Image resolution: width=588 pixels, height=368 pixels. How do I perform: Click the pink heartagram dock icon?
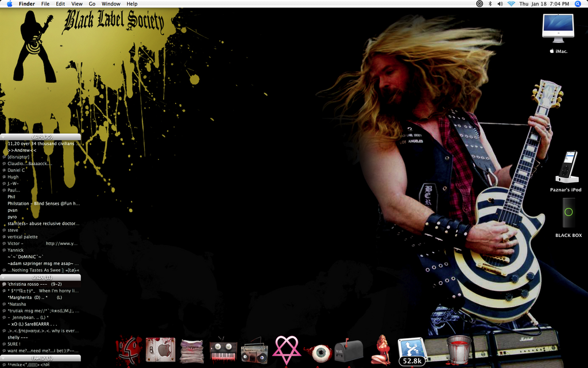[286, 350]
